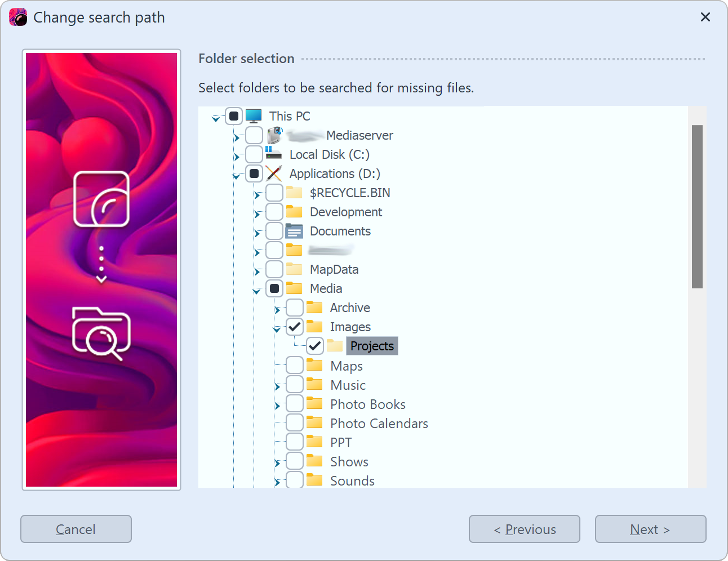Check the Maps folder checkbox
This screenshot has height=561, width=728.
tap(294, 365)
